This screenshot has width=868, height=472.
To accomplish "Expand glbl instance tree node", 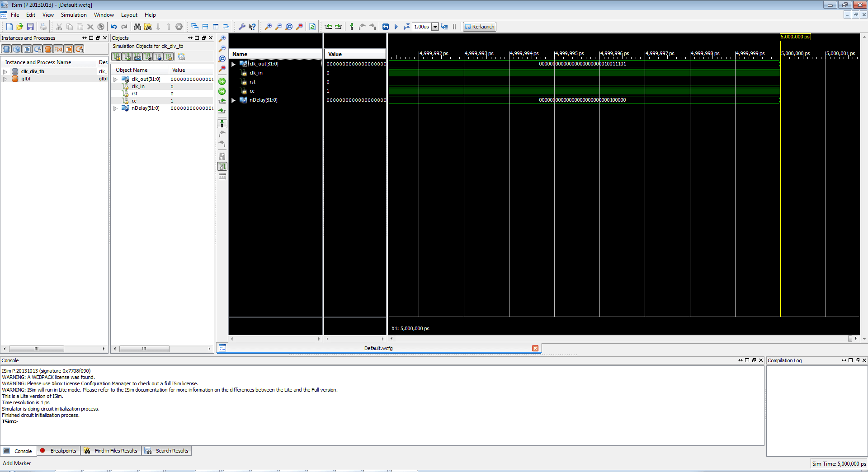I will (5, 79).
